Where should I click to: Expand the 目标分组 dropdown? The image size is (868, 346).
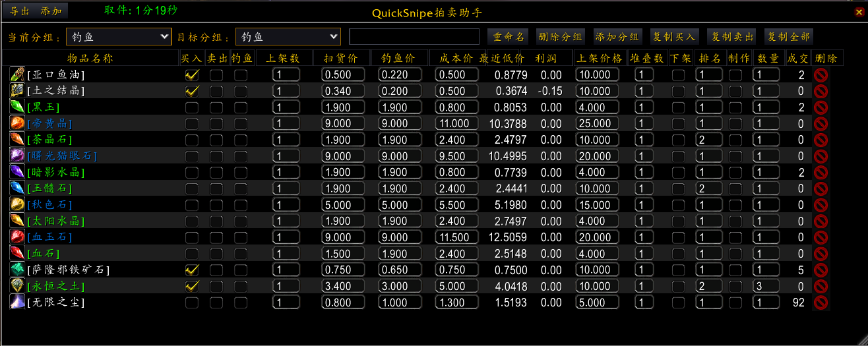(x=288, y=37)
